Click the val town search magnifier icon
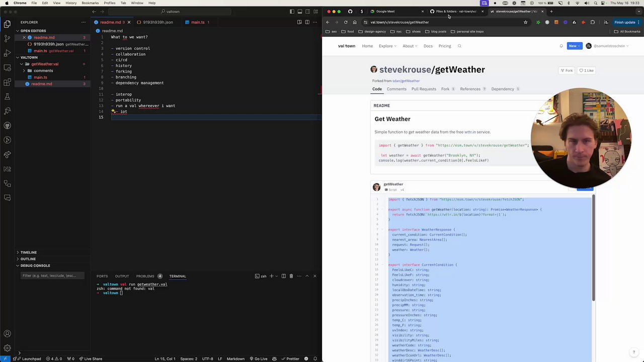Screen dimensions: 644x362 click(459, 46)
